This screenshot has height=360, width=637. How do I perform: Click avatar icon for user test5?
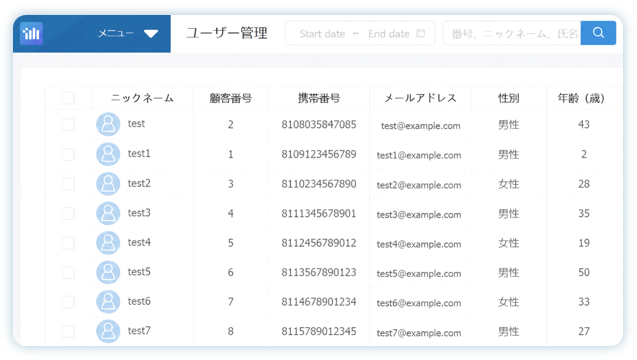click(108, 272)
